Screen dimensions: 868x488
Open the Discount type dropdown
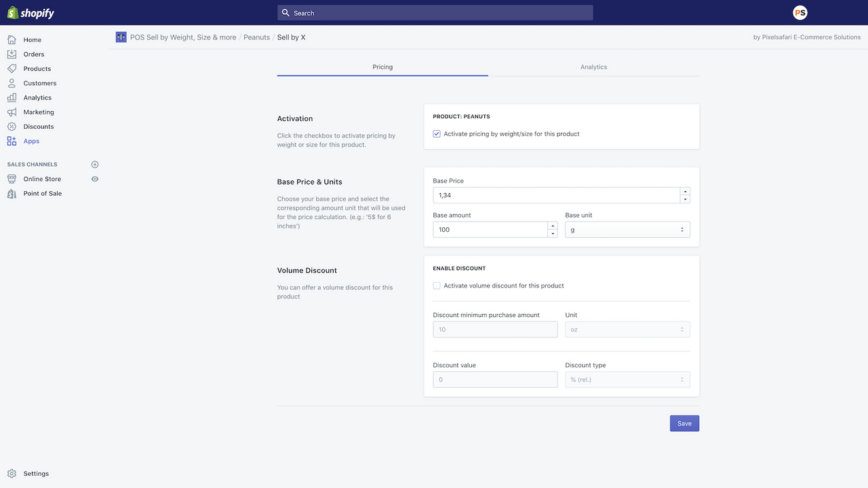tap(627, 379)
